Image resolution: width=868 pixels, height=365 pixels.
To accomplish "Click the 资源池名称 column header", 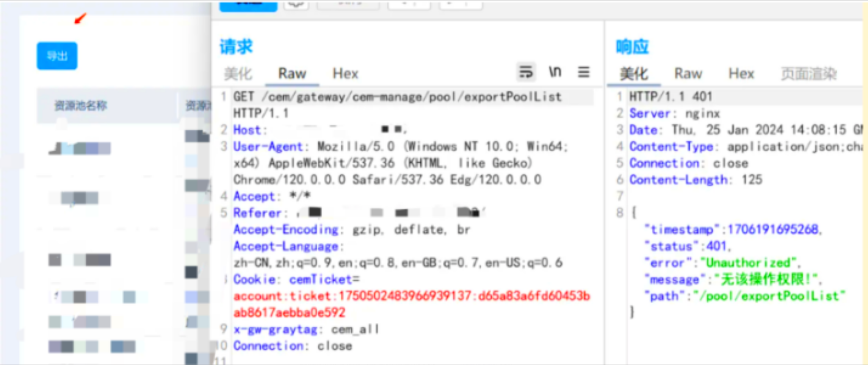I will 81,105.
